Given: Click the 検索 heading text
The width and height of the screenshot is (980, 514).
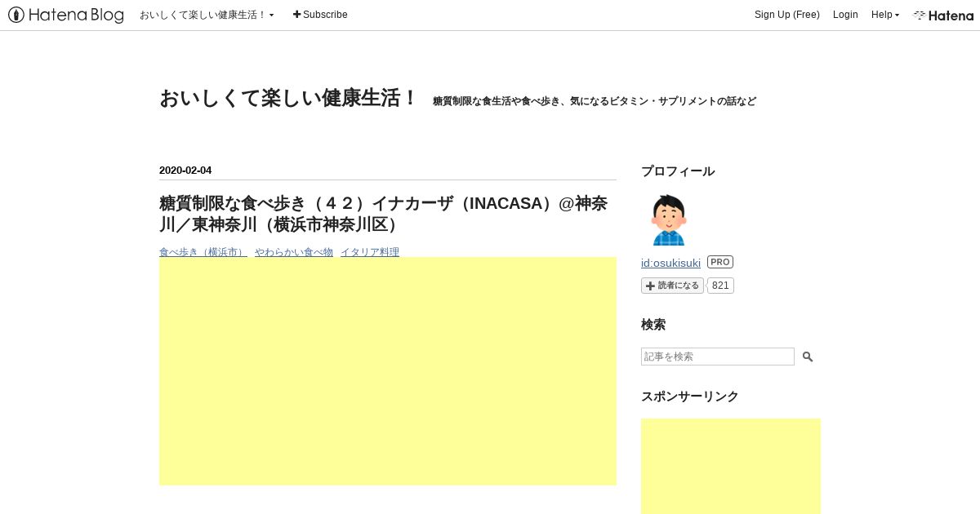Looking at the screenshot, I should click(x=653, y=325).
